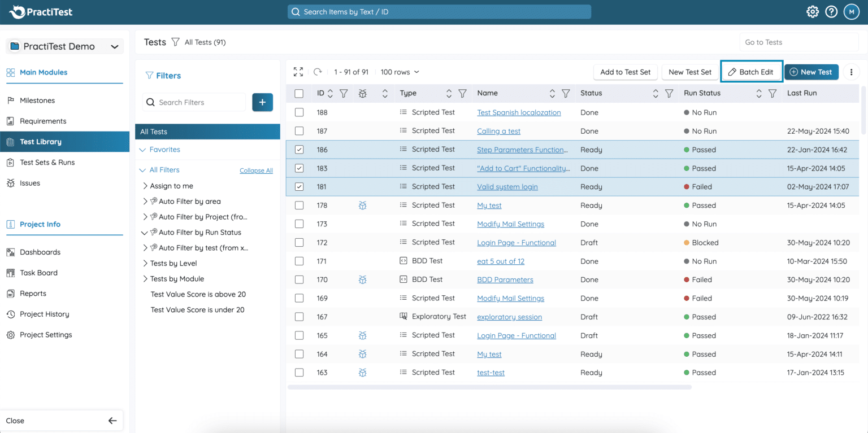Uncheck the box for test 183
Image resolution: width=868 pixels, height=433 pixels.
[300, 168]
